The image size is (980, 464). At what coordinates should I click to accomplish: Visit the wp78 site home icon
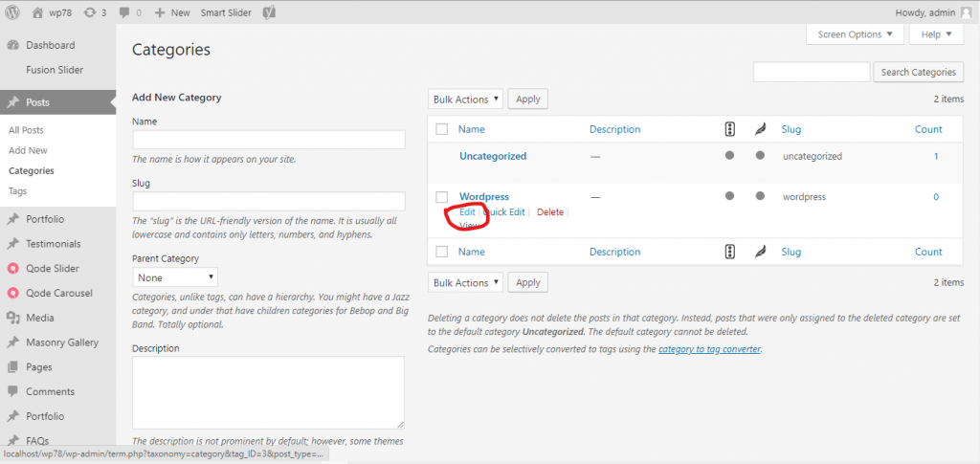coord(38,11)
